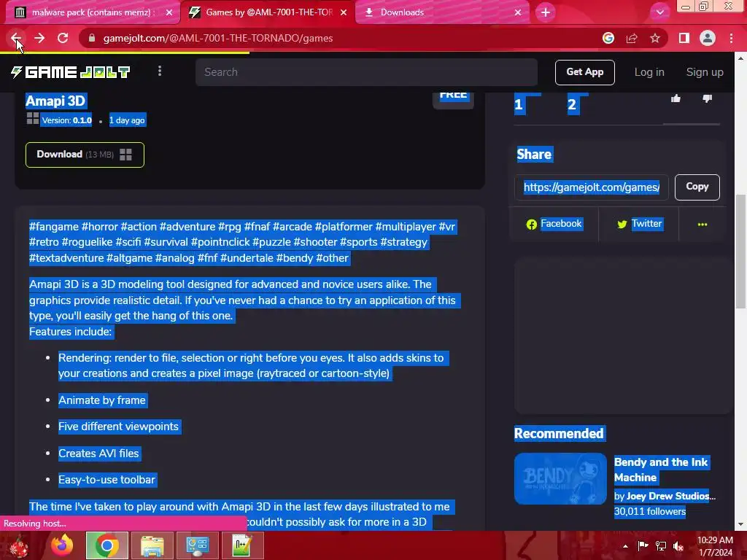The image size is (747, 560).
Task: Click the #horror hashtag
Action: [99, 227]
